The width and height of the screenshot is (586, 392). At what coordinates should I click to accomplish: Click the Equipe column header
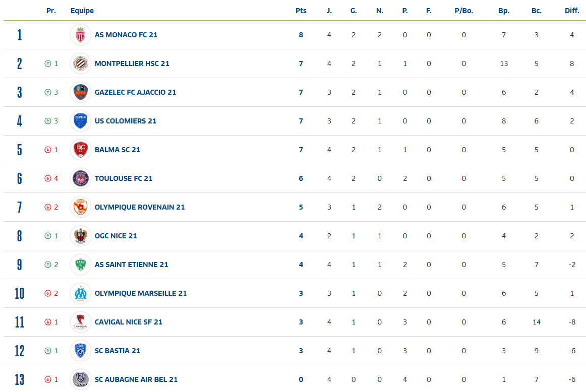(x=82, y=11)
